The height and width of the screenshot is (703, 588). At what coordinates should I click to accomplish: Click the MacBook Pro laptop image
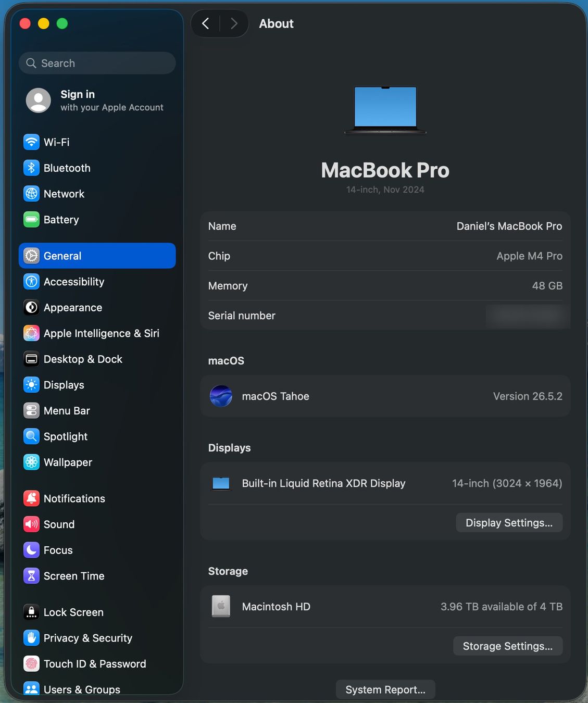(x=385, y=110)
